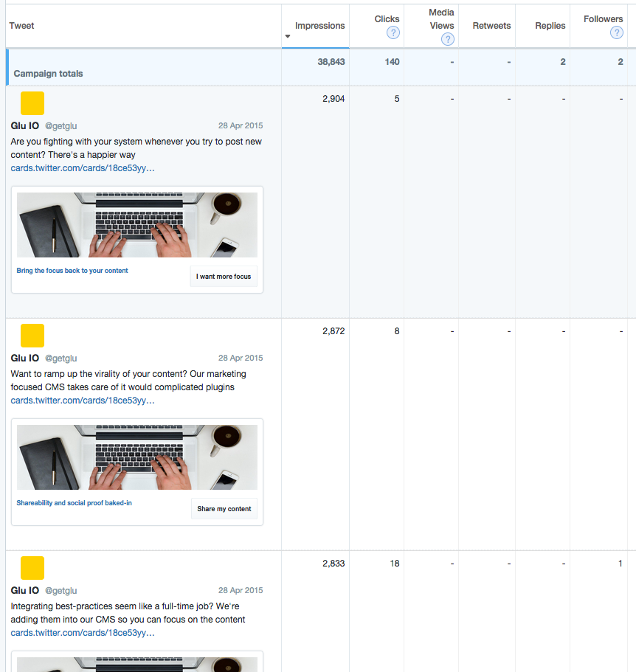Open cards link in 'Integrating best-practices' tweet
Image resolution: width=636 pixels, height=672 pixels.
coord(83,633)
